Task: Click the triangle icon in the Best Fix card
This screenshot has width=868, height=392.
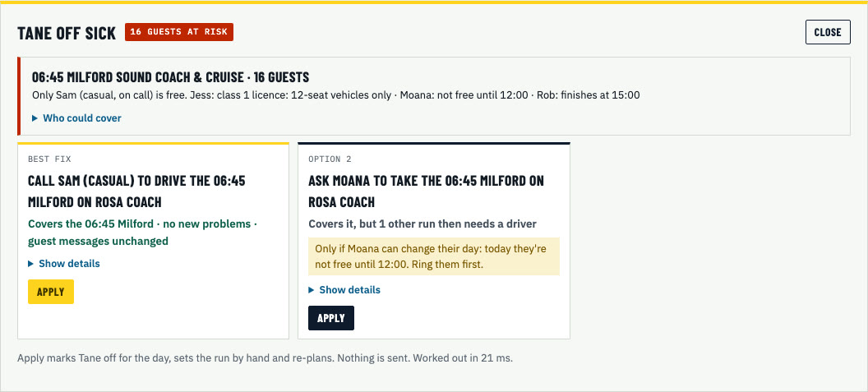Action: click(31, 264)
